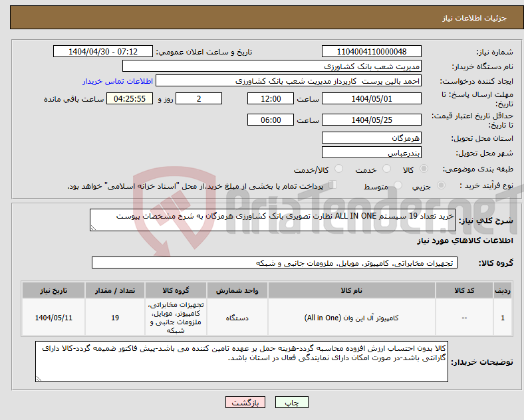Click the گروه کالا field
The image size is (524, 420).
point(275,262)
